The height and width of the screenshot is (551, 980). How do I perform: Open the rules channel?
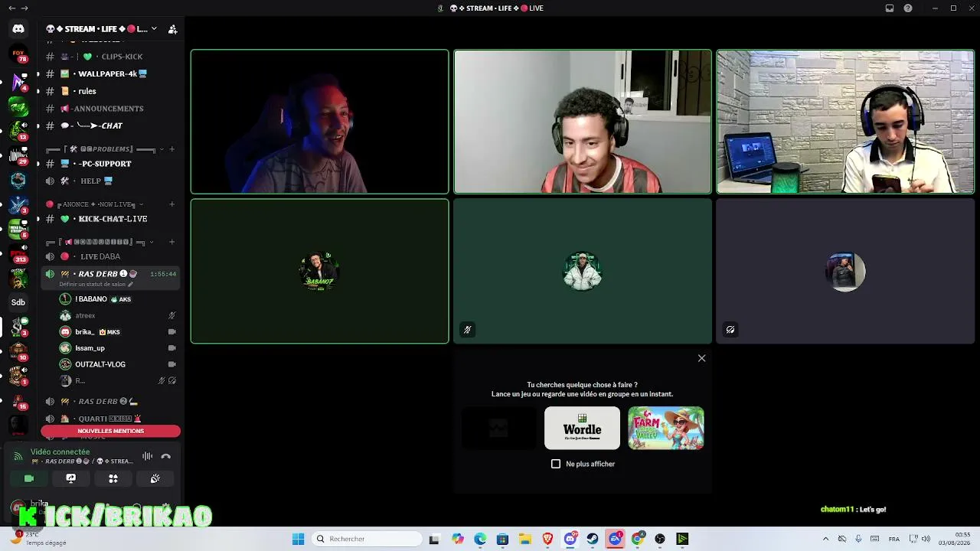click(110, 91)
